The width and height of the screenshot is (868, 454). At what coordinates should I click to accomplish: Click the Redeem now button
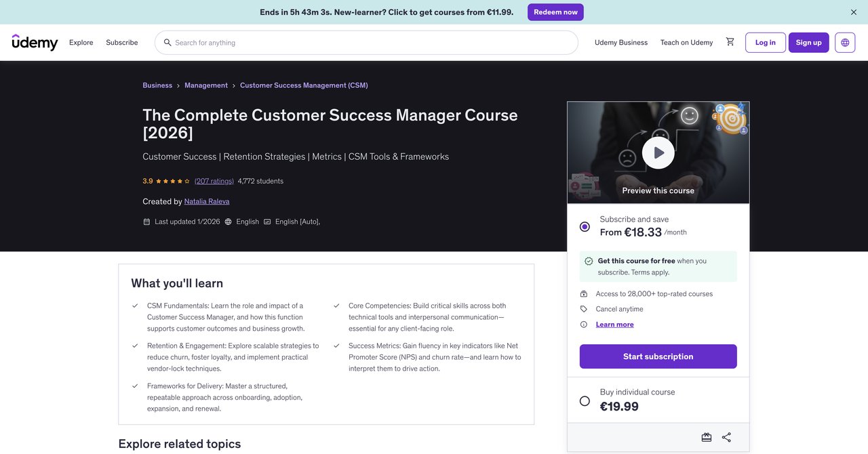tap(555, 12)
